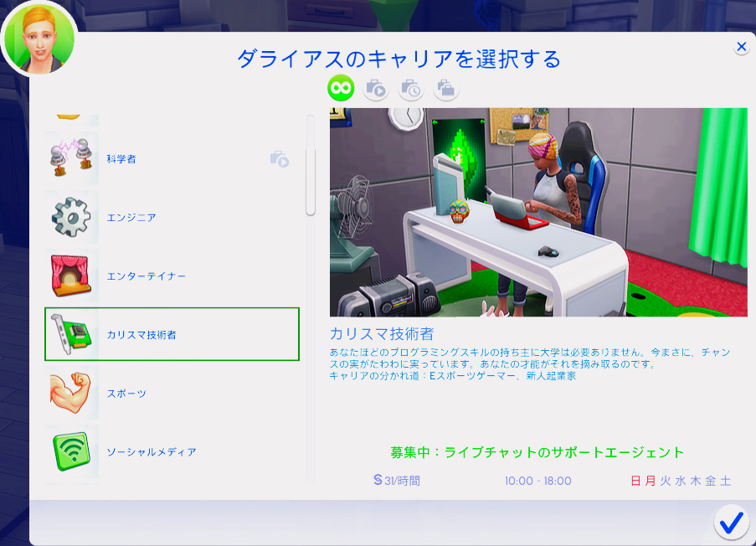Close the career selection dialog
This screenshot has width=756, height=546.
[742, 47]
